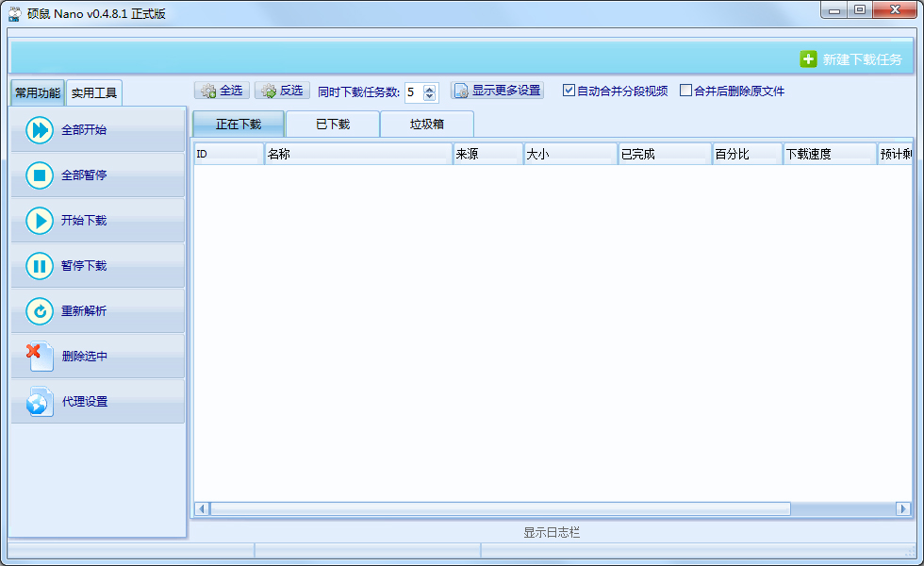Disable 自动合并分段视频 checkbox
This screenshot has width=924, height=566.
(x=569, y=90)
